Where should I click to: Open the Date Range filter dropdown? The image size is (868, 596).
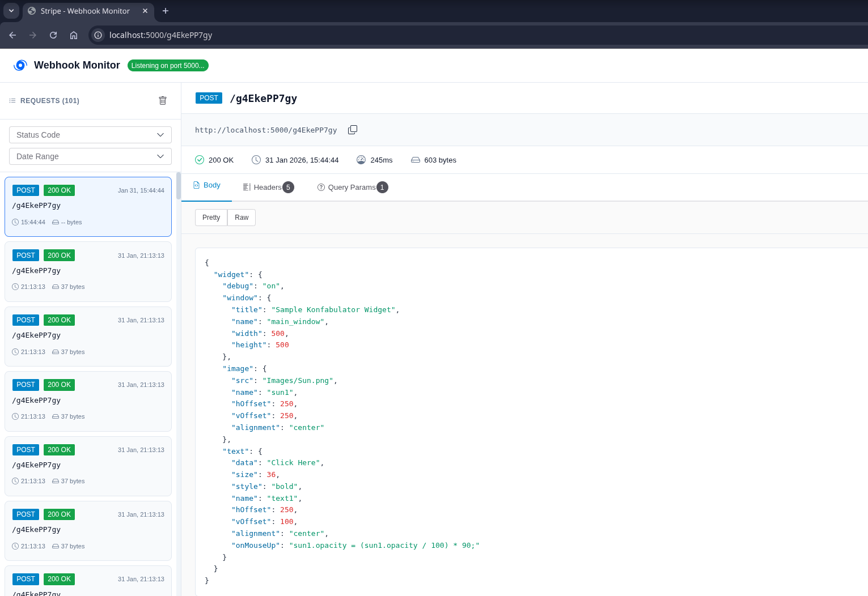point(90,156)
